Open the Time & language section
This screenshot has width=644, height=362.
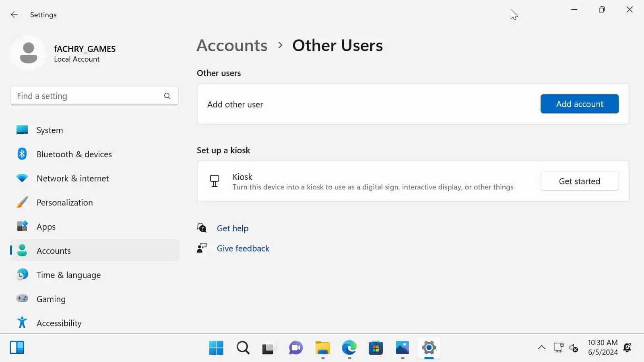[x=68, y=275]
